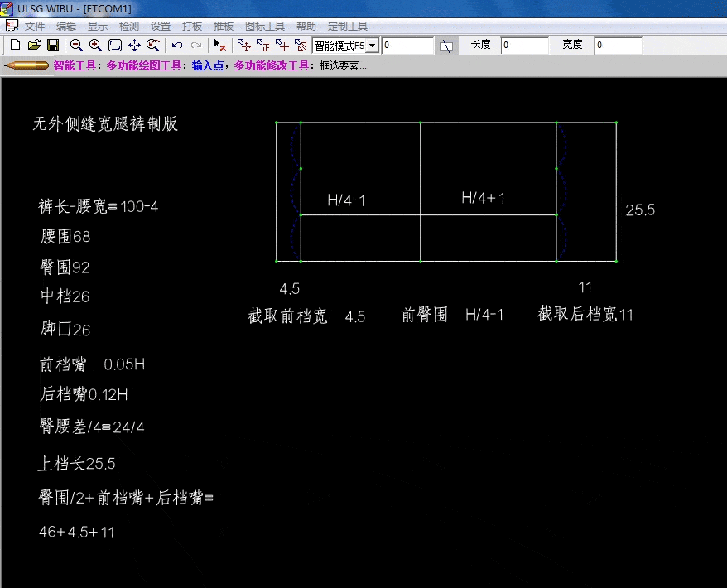Click the undo arrow icon
The image size is (727, 588).
tap(176, 46)
